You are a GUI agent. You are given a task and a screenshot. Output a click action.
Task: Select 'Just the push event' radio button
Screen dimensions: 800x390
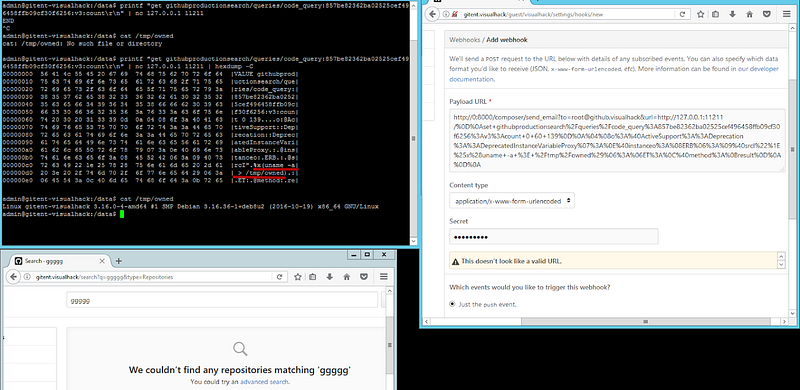coord(452,304)
